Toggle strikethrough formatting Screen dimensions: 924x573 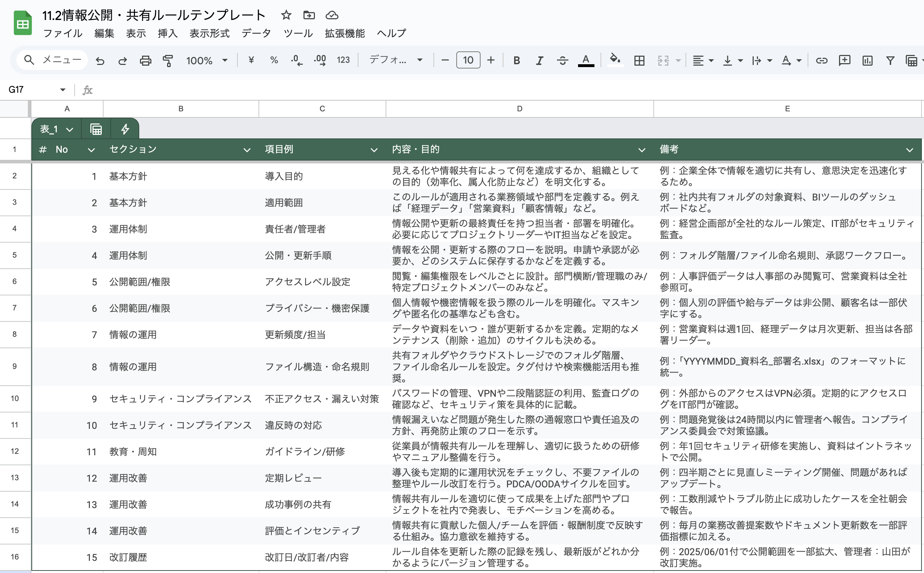click(562, 60)
